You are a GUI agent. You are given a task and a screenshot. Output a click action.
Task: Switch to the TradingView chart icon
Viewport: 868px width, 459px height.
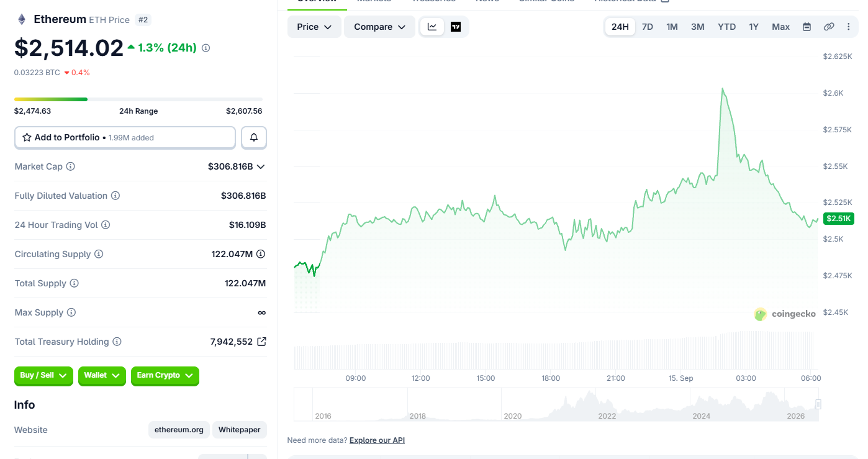(456, 27)
